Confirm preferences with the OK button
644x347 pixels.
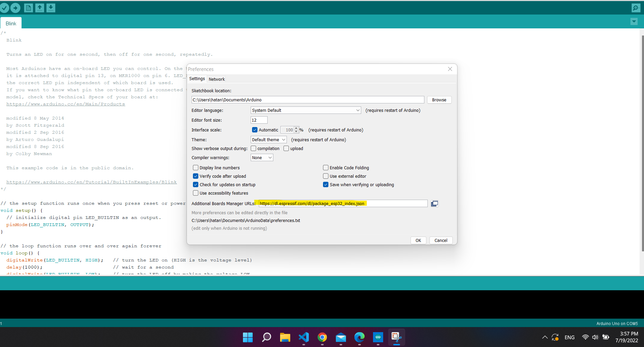pos(418,240)
